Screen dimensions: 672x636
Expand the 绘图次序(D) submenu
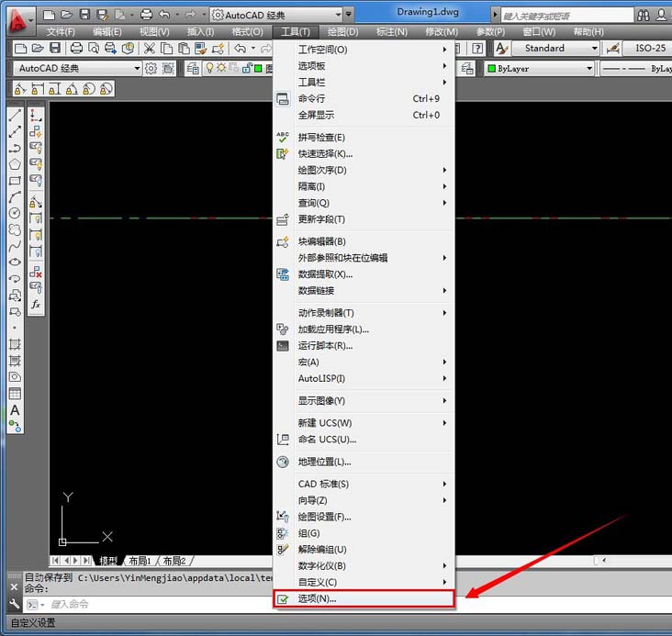pyautogui.click(x=364, y=170)
